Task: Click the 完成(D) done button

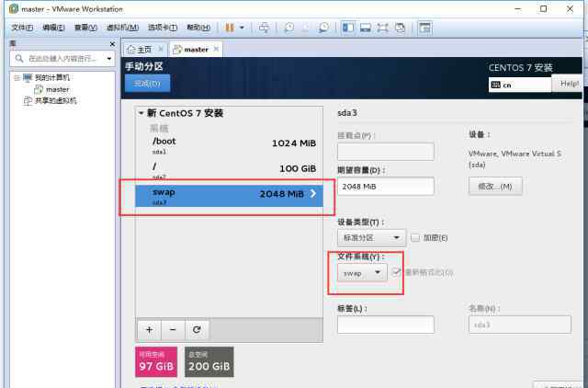Action: pyautogui.click(x=147, y=84)
